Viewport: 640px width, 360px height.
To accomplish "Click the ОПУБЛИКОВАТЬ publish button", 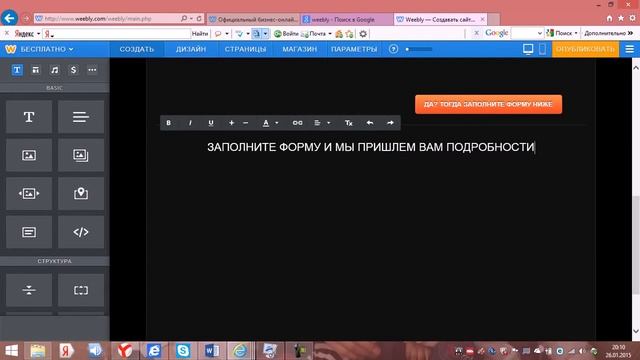I will click(x=585, y=49).
